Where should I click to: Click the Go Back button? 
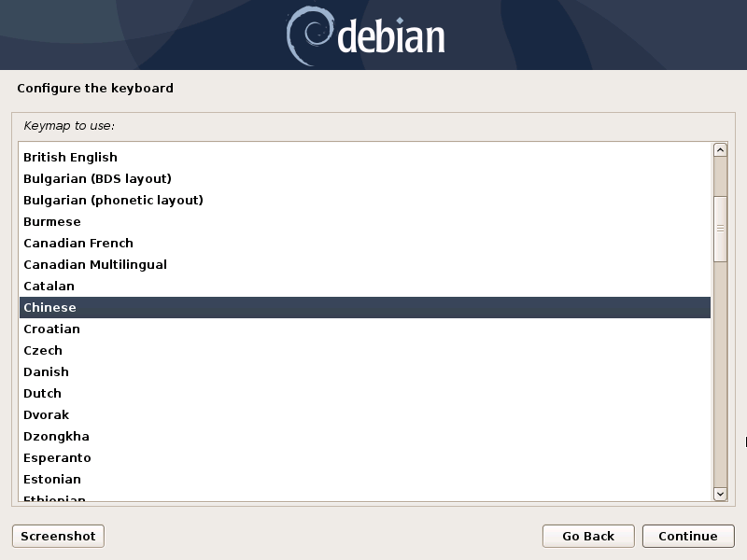tap(588, 536)
